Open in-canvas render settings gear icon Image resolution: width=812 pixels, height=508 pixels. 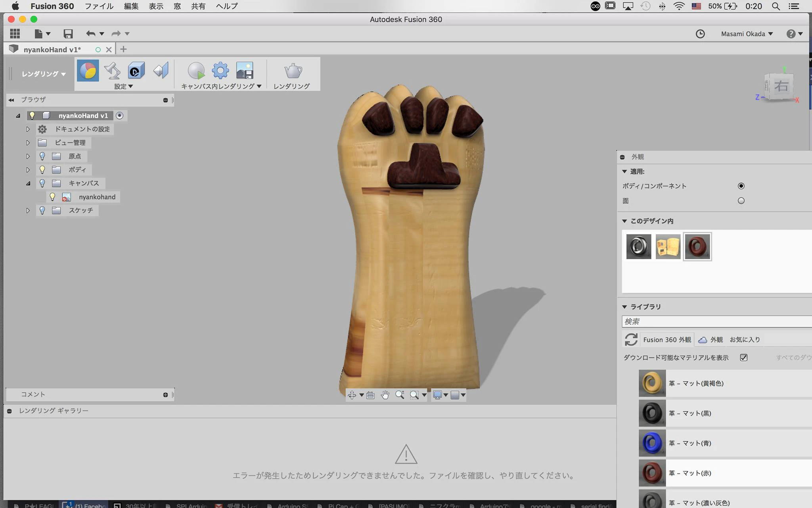point(220,71)
